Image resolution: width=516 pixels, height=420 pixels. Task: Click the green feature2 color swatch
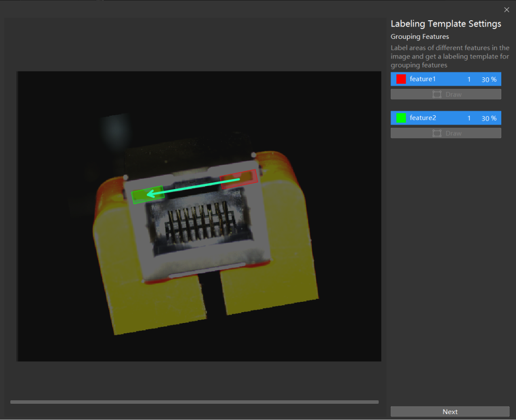(401, 118)
